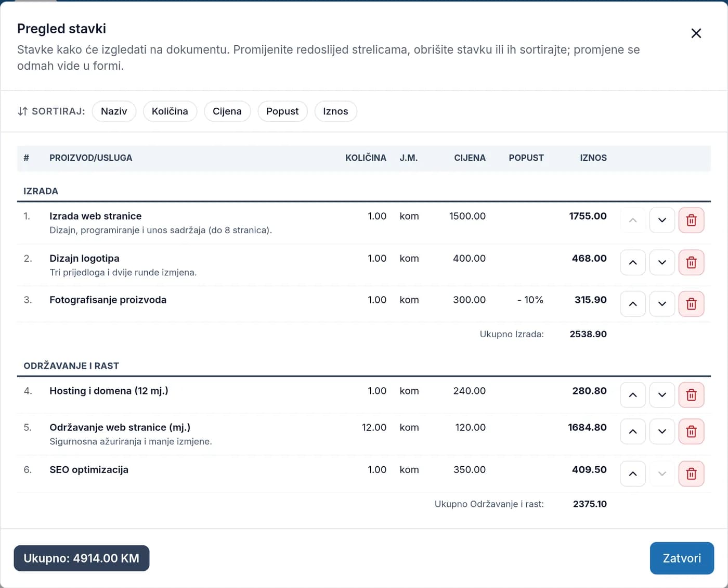
Task: Click the SEO optimizacija name
Action: 89,469
